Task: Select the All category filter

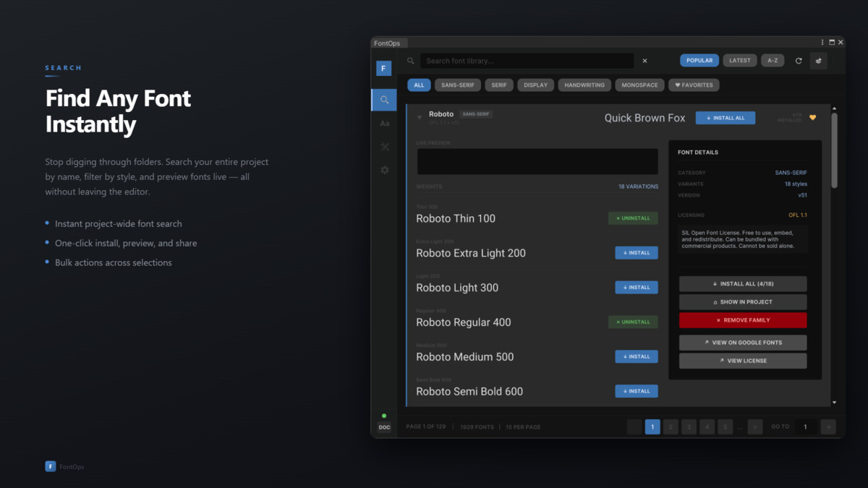Action: tap(420, 85)
